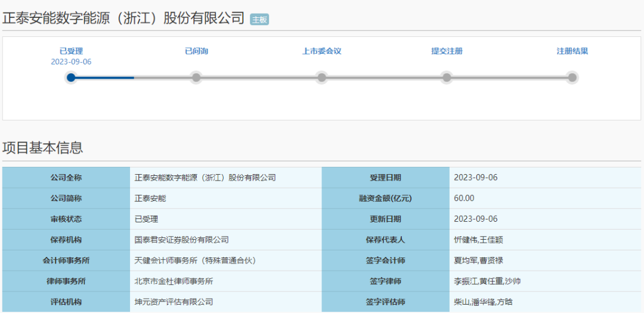Click the 2023-09-06 date under 已受理
The image size is (644, 313).
click(x=71, y=62)
